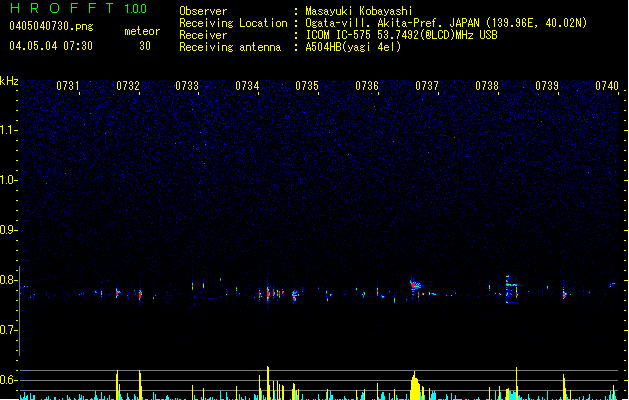The width and height of the screenshot is (629, 400).
Task: Click the 1.0 kHz axis label
Action: coord(9,180)
